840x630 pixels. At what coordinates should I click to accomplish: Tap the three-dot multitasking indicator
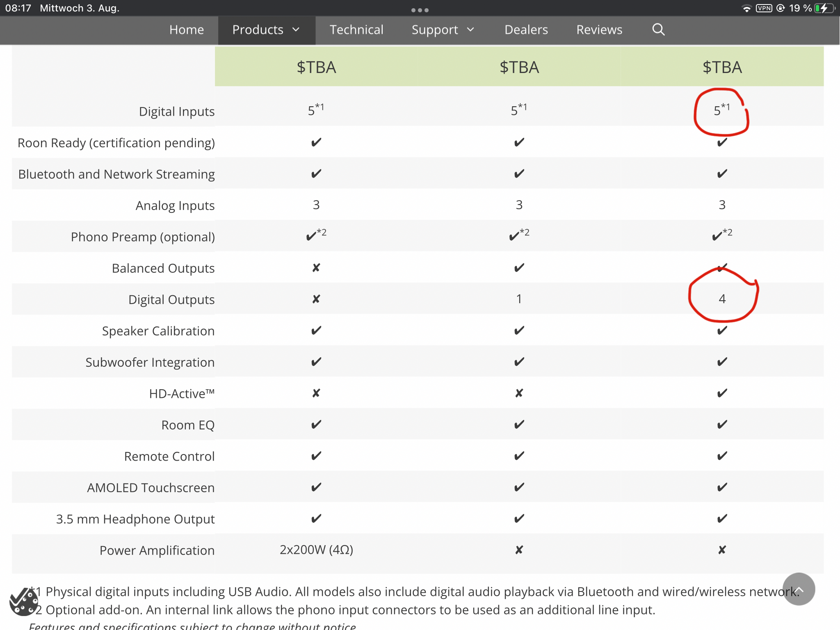420,10
